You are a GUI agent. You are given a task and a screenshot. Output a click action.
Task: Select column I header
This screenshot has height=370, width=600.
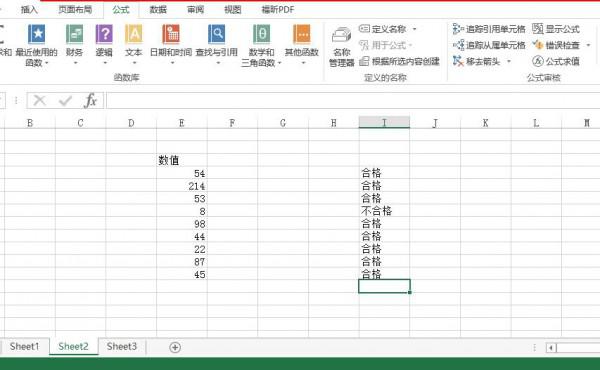[384, 122]
